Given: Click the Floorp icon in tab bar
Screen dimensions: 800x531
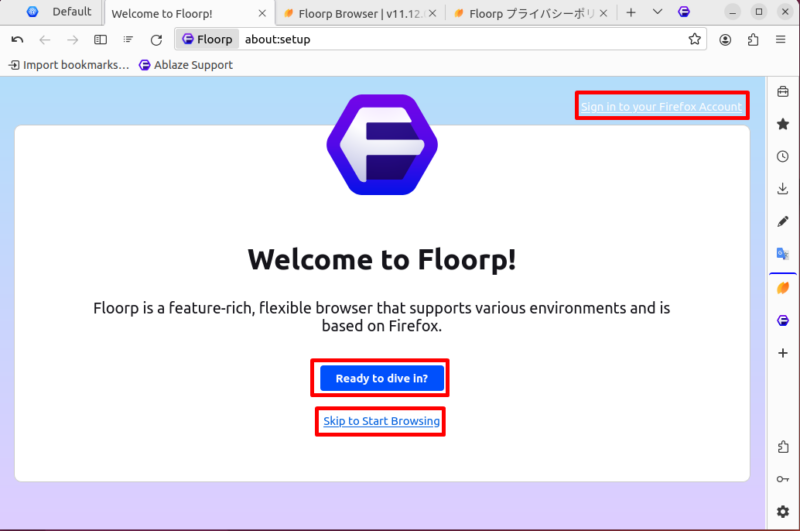Looking at the screenshot, I should 684,12.
